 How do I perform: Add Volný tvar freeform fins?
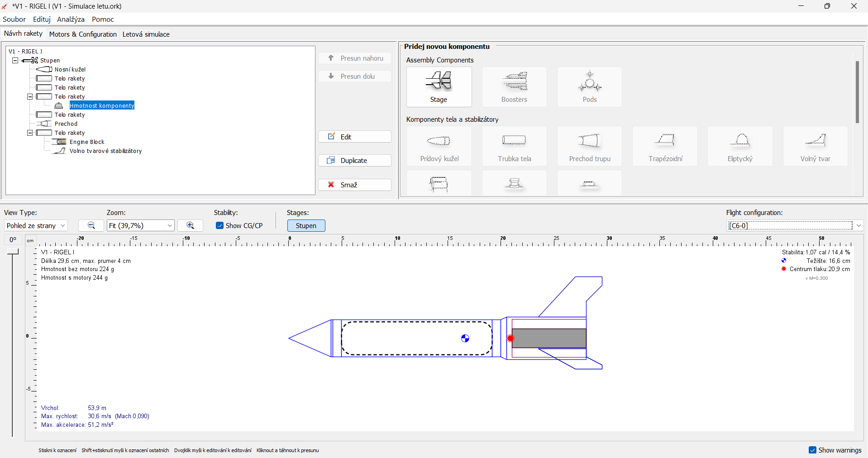815,146
